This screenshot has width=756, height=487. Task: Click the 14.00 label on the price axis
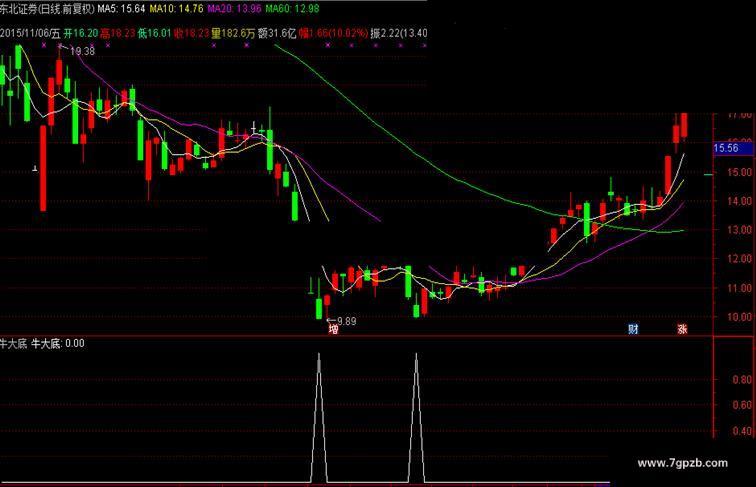739,201
